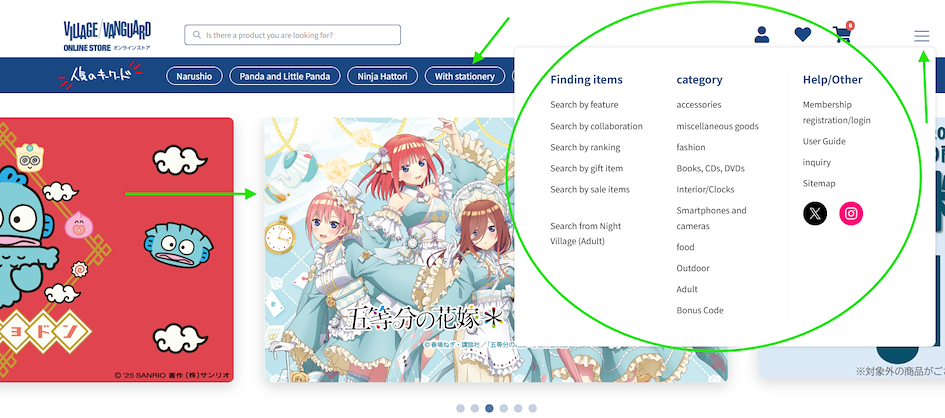Open Search by sale items
The width and height of the screenshot is (945, 418).
[x=589, y=190]
